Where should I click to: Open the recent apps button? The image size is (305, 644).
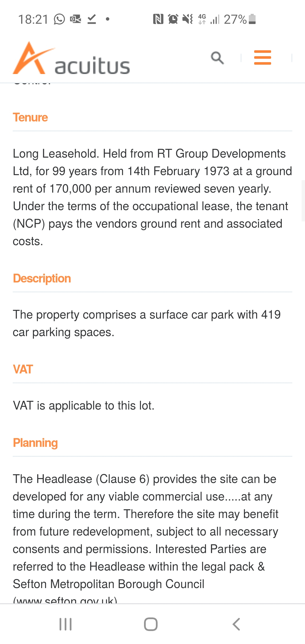(66, 624)
